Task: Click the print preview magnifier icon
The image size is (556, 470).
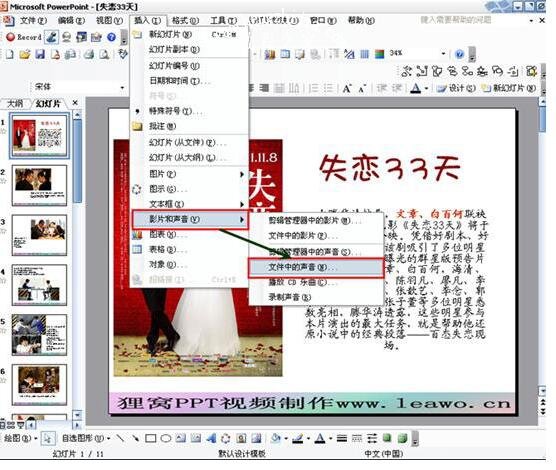Action: point(104,54)
